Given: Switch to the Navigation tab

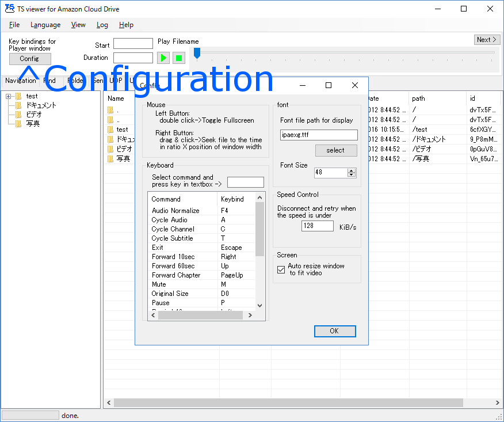Looking at the screenshot, I should pos(20,81).
